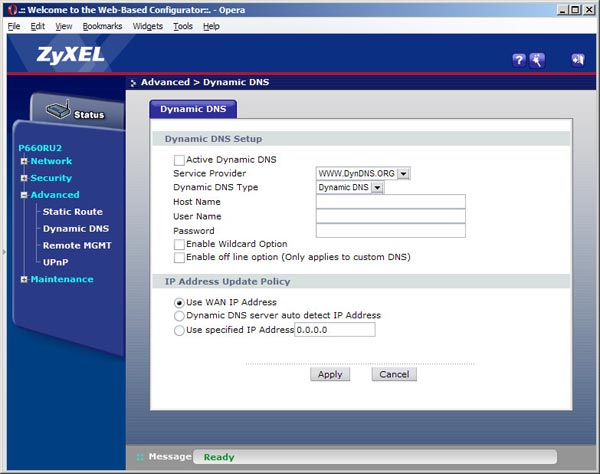This screenshot has height=474, width=600.
Task: Select Dynamic DNS server auto detect radio
Action: [x=179, y=316]
